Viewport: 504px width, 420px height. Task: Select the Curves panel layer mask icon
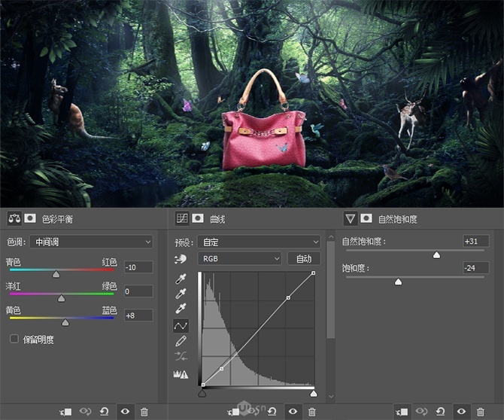(198, 218)
